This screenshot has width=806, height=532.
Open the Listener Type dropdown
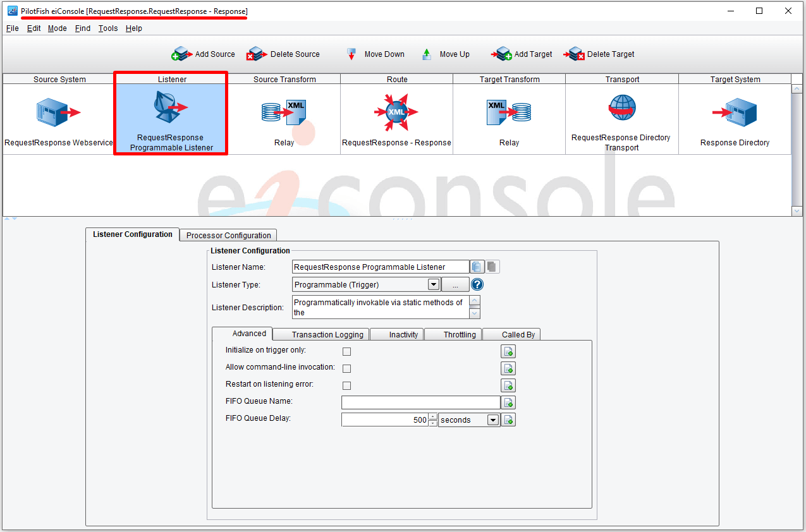coord(434,284)
